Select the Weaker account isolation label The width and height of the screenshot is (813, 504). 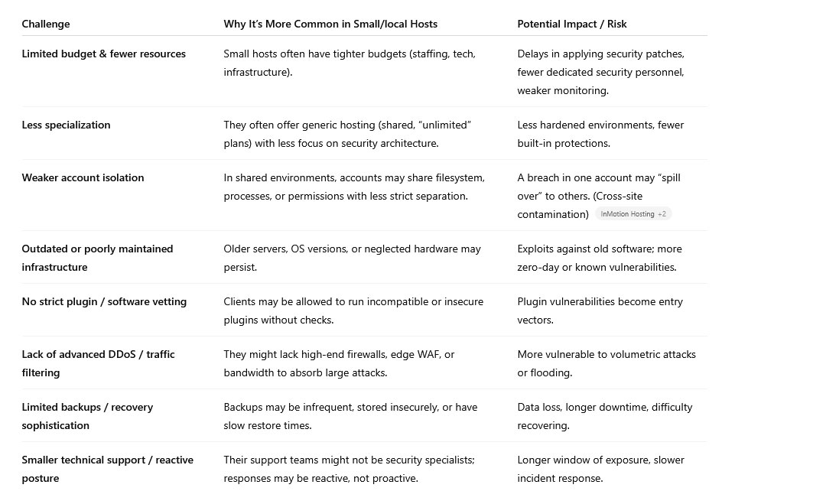(x=83, y=178)
